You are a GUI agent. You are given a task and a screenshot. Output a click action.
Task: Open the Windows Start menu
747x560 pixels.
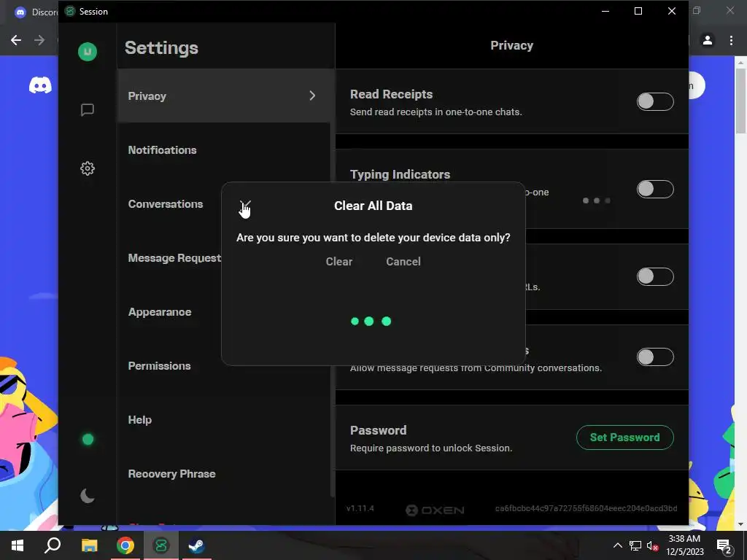point(18,545)
